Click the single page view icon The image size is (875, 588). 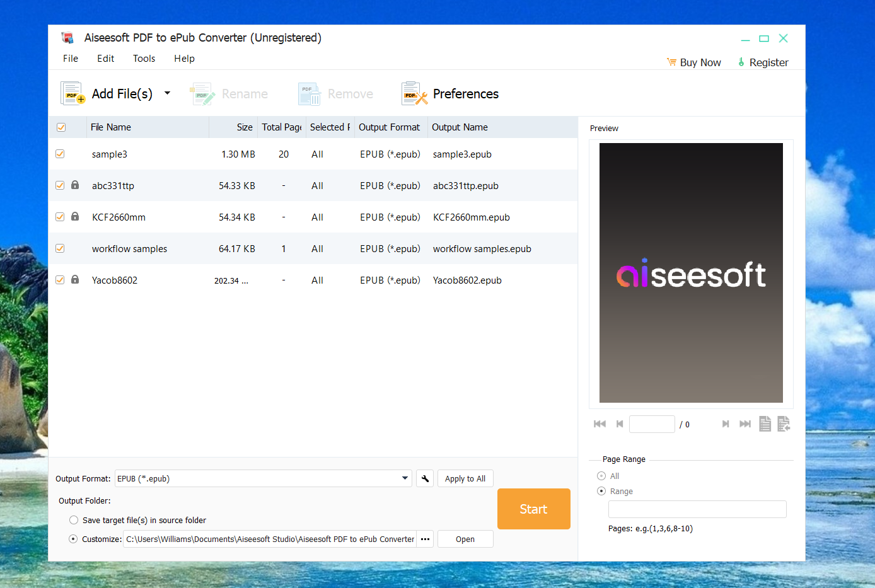pyautogui.click(x=765, y=424)
